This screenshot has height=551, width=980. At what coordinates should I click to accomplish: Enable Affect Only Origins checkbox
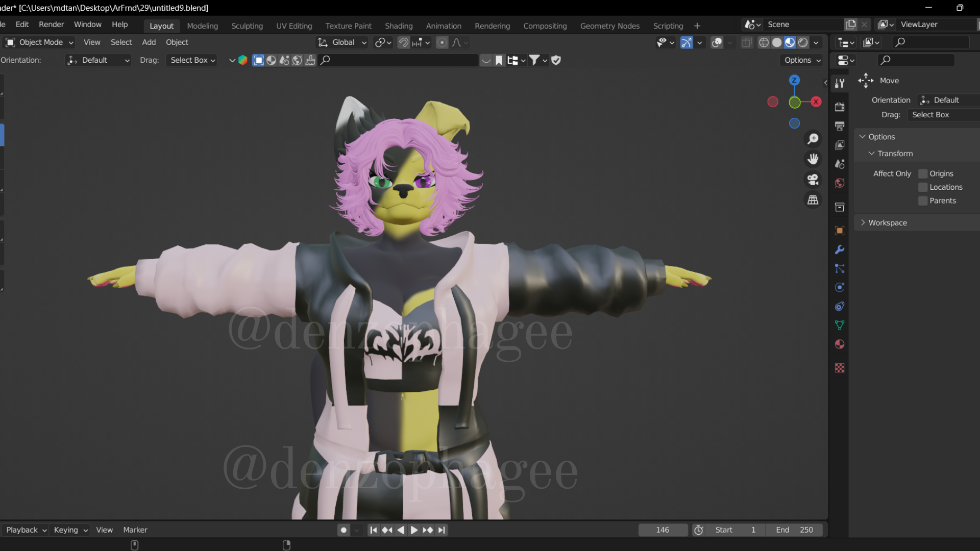click(923, 173)
